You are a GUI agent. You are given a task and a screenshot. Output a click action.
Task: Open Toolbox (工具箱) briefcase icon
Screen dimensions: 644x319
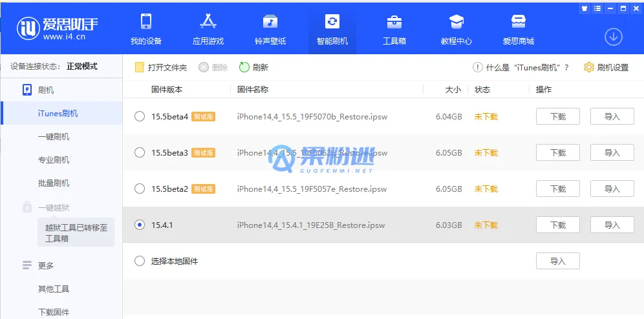coord(394,21)
